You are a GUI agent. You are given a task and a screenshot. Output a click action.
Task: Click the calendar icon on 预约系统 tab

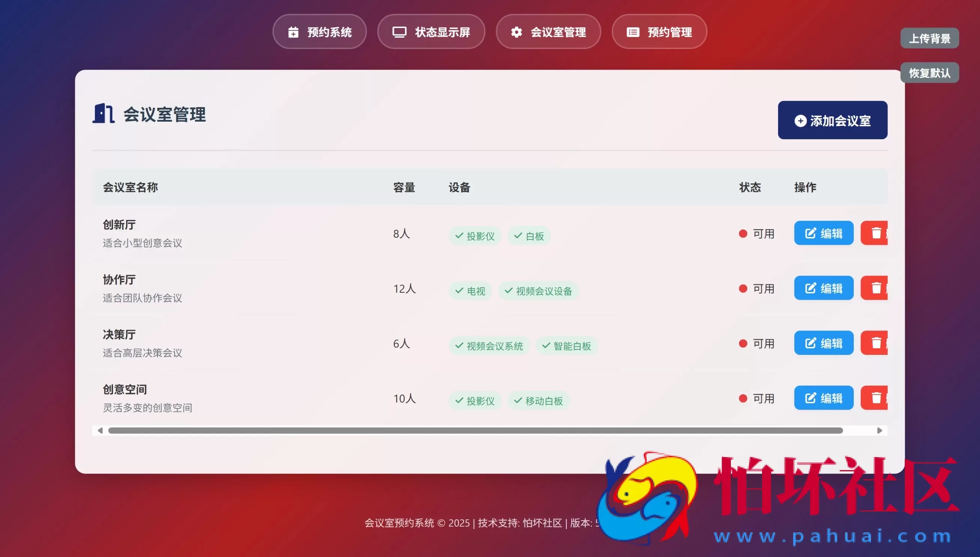pos(293,32)
